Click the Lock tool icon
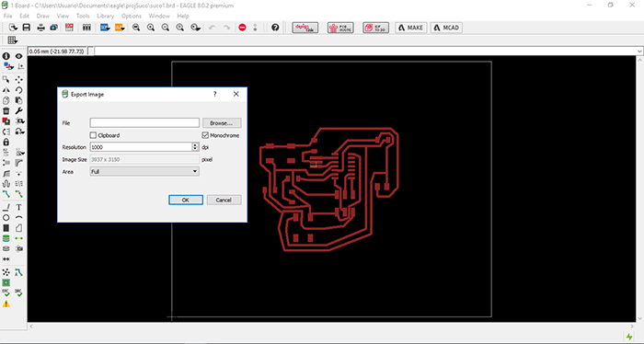 [6, 142]
